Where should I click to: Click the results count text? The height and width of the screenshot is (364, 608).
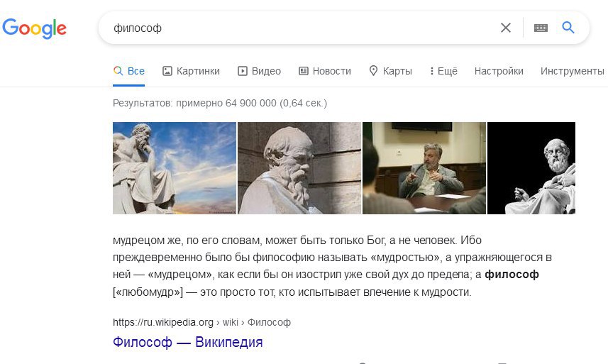(x=220, y=103)
